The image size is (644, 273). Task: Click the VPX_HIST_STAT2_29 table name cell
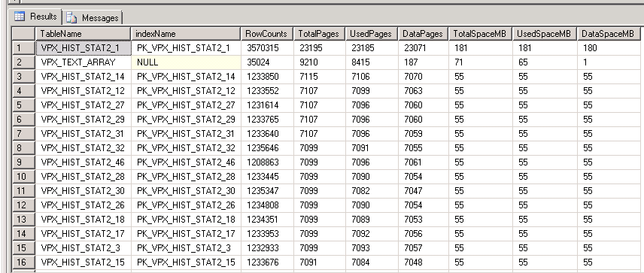(x=84, y=120)
